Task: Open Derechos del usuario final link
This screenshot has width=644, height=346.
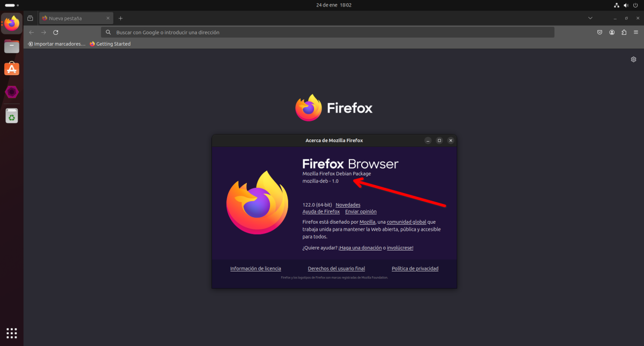Action: (x=336, y=269)
